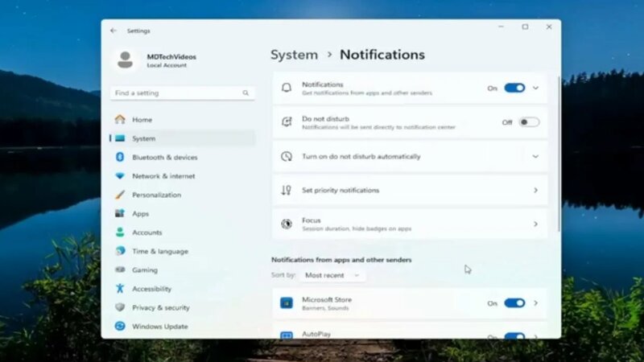
Task: Click the clock icon for automatic rules
Action: click(287, 156)
